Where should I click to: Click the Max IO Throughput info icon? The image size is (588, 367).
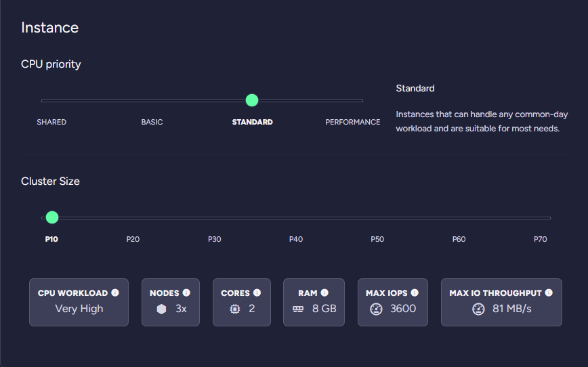549,293
